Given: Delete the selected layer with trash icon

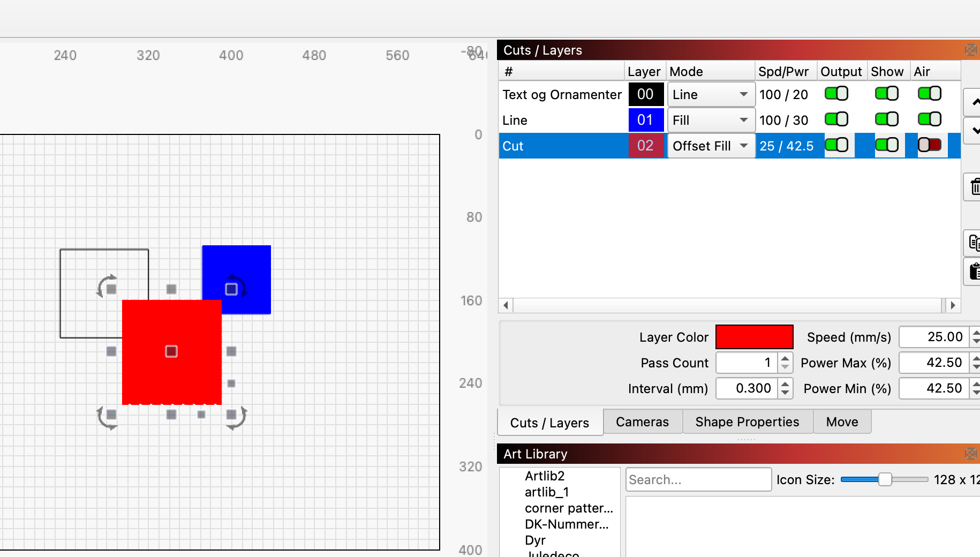Looking at the screenshot, I should [x=974, y=187].
